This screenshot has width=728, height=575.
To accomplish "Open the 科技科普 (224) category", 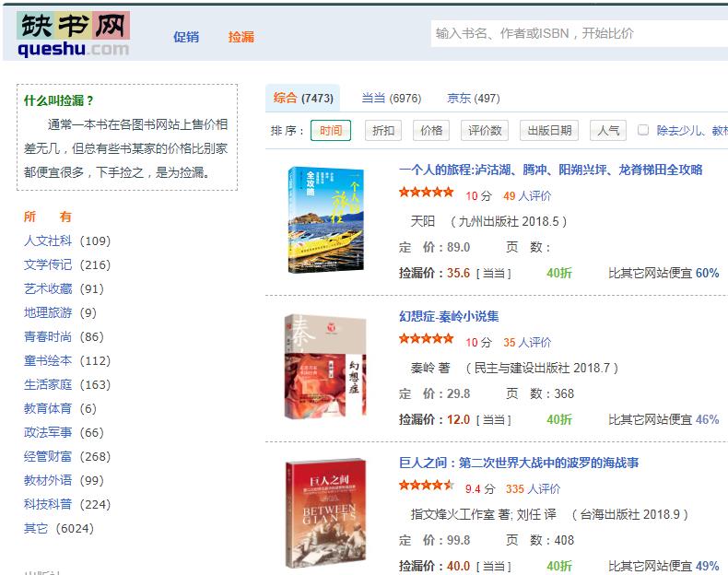I will (x=67, y=504).
